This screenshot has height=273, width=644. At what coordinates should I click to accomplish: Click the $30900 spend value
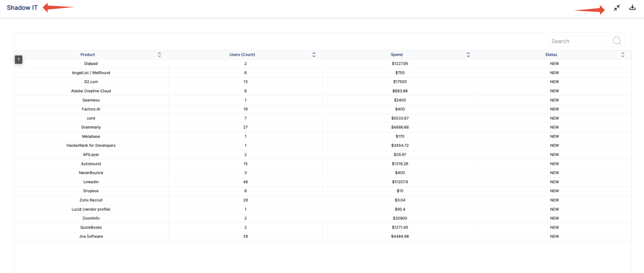coord(400,218)
